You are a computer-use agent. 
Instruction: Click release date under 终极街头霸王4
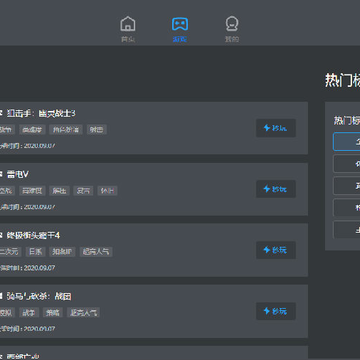pyautogui.click(x=27, y=268)
